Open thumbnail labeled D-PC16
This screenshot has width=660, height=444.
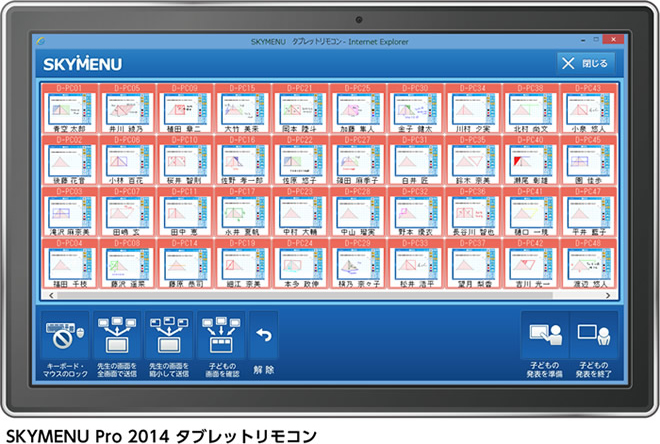point(242,160)
